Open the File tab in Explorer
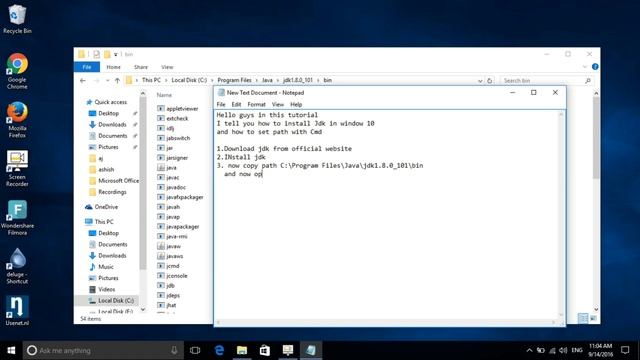Screen dimensions: 640x360 click(87, 67)
